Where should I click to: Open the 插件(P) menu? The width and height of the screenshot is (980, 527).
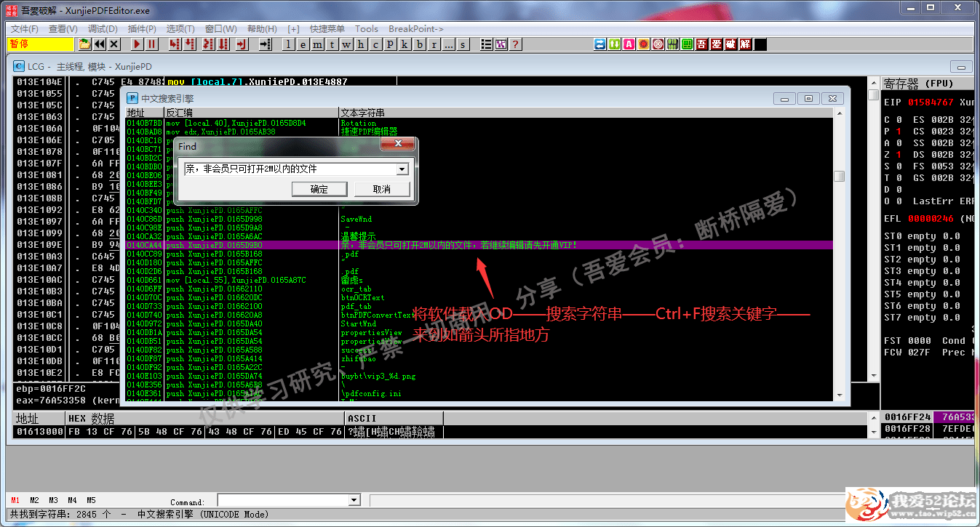point(142,29)
